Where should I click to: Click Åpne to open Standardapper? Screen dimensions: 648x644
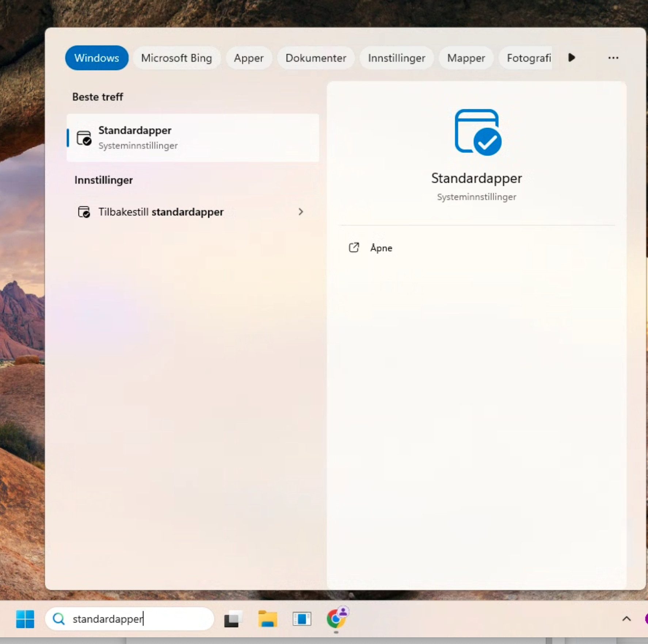[381, 247]
